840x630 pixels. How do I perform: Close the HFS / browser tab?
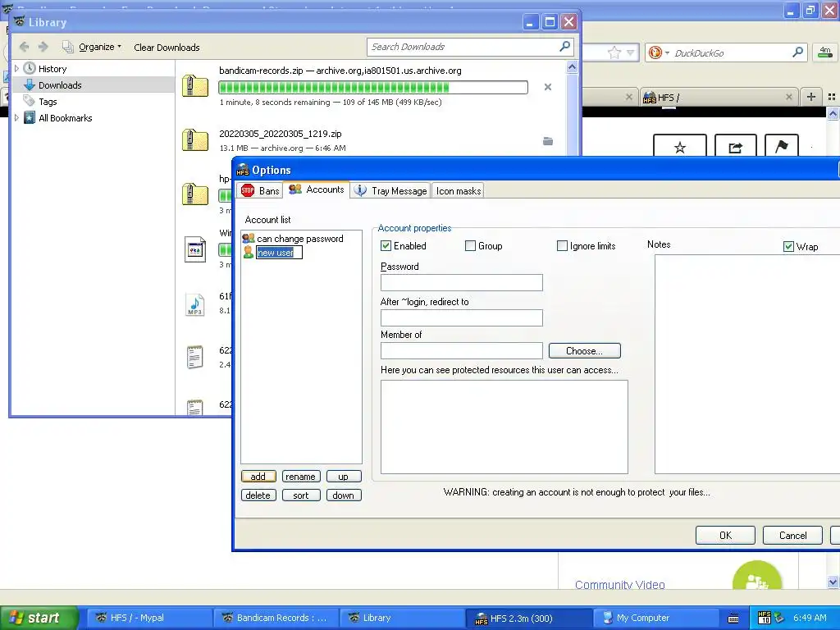(788, 97)
